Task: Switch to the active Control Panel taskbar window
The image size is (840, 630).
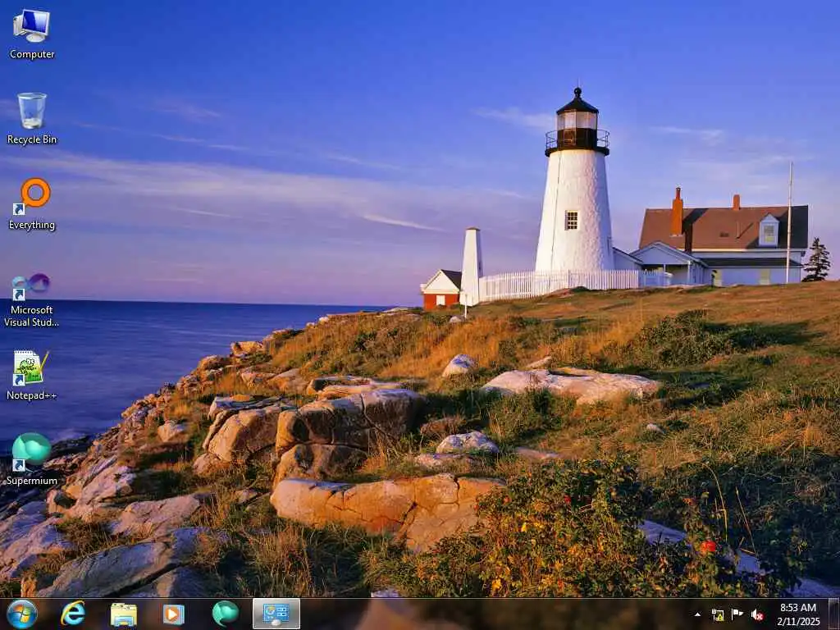Action: point(276,614)
